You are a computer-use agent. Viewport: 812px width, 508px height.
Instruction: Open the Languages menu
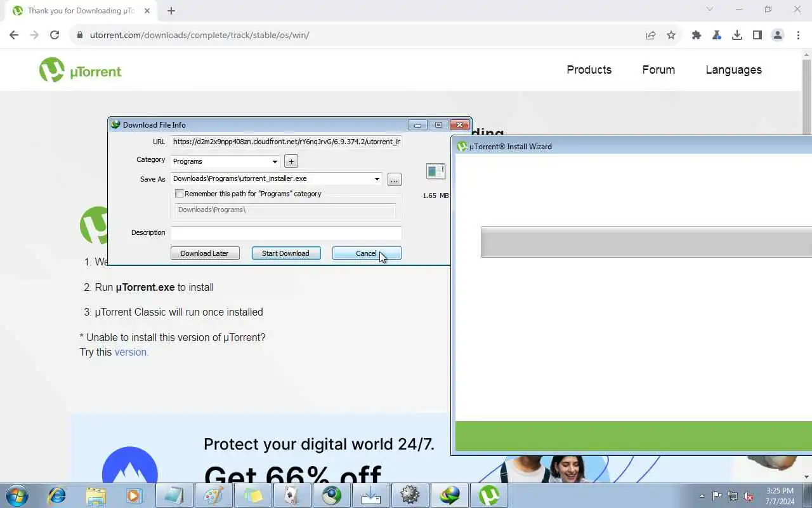[734, 70]
